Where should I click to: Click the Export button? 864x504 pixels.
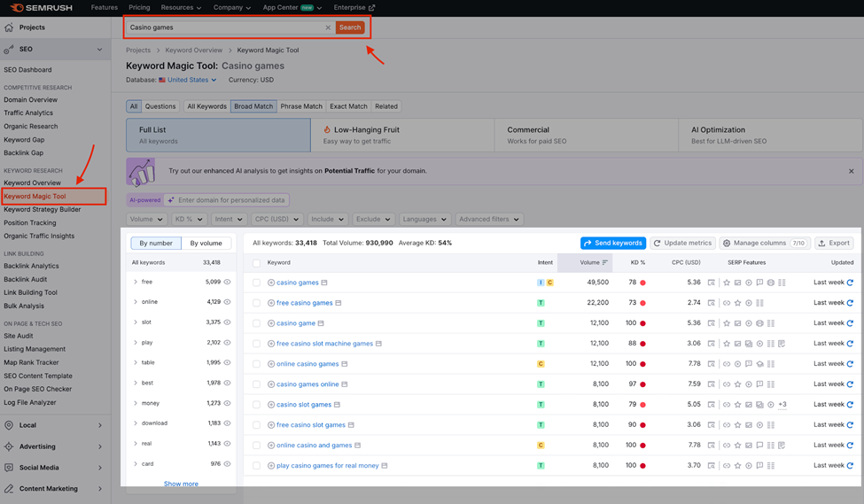pyautogui.click(x=834, y=243)
